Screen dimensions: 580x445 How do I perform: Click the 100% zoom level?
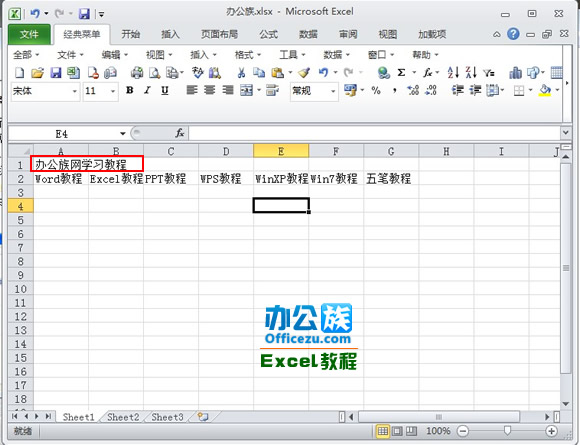(x=438, y=431)
